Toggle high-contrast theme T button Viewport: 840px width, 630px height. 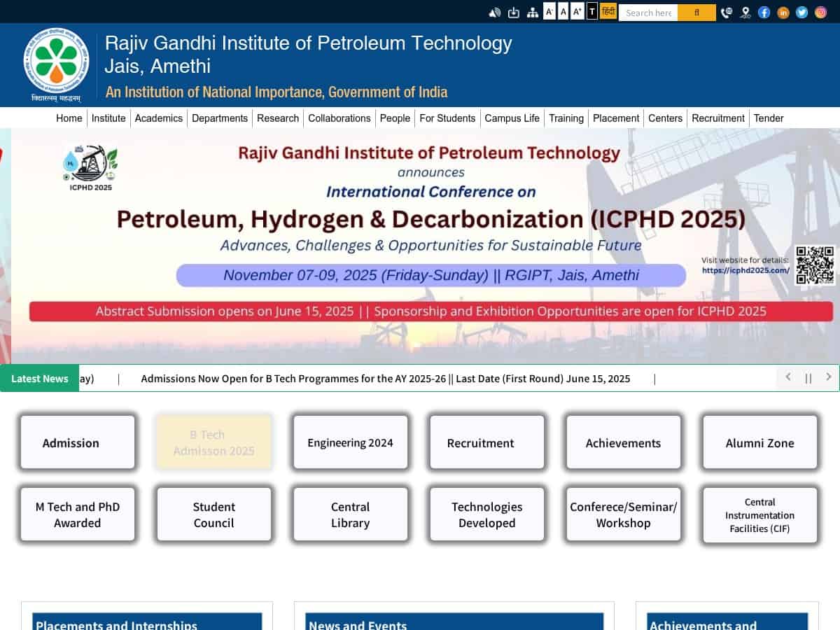tap(592, 11)
